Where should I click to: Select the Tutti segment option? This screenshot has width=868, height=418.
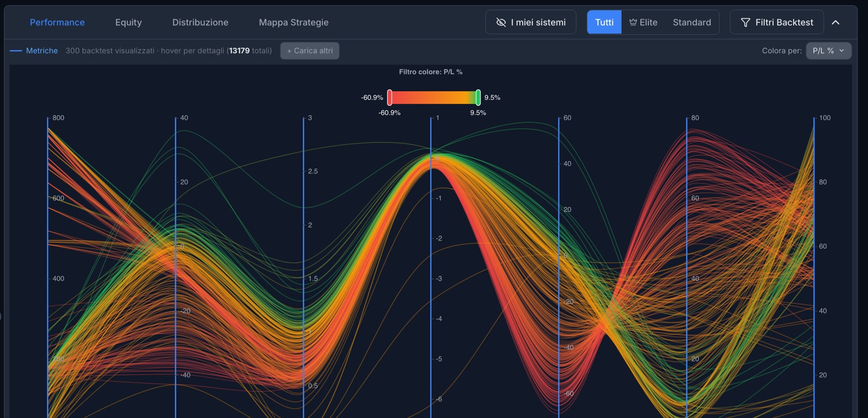604,22
